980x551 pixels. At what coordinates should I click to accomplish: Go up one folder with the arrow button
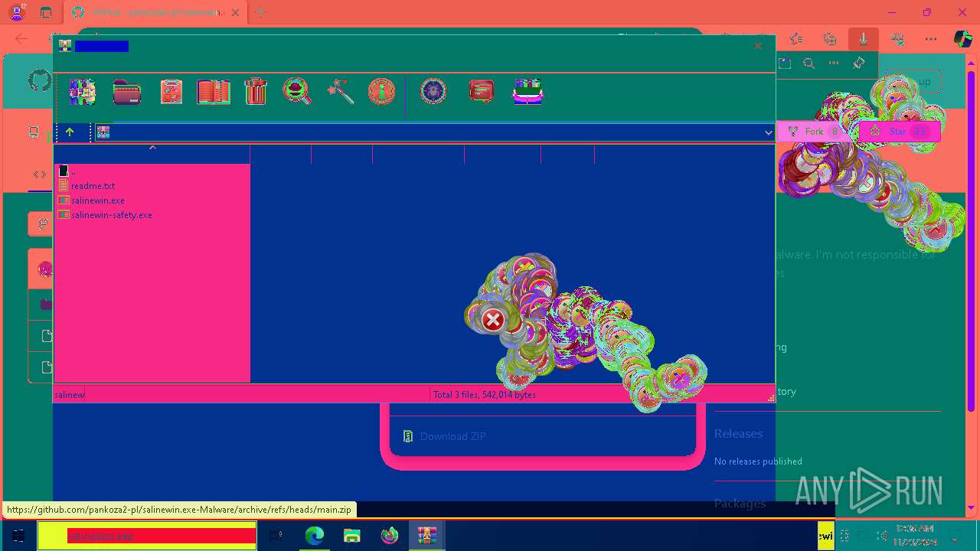(x=70, y=132)
